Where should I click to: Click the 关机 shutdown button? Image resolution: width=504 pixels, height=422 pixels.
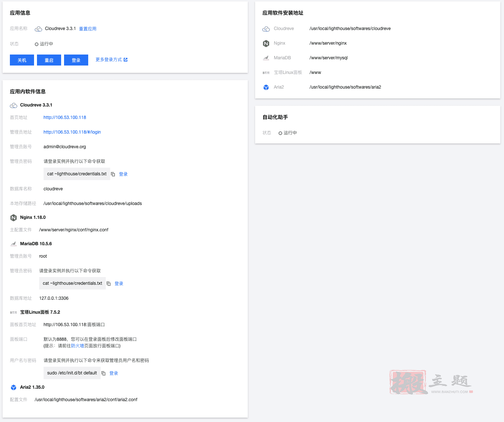(22, 60)
